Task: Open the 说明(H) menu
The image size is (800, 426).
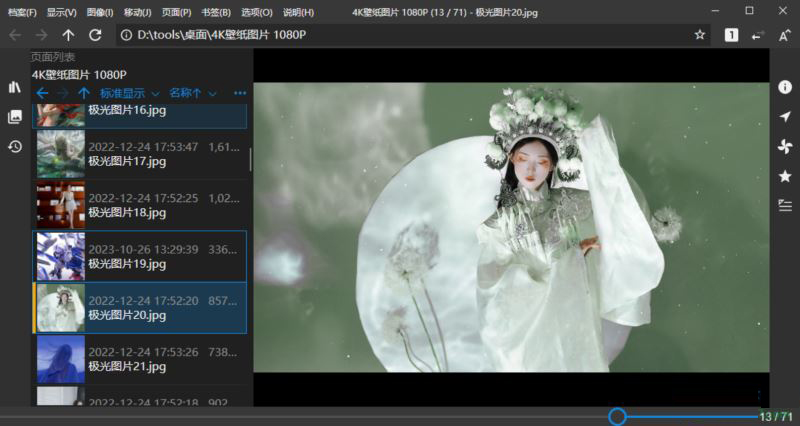Action: (298, 12)
